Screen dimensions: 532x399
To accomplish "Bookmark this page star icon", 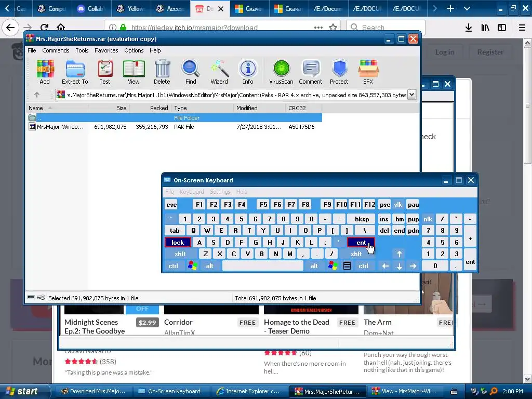I will pos(333,28).
